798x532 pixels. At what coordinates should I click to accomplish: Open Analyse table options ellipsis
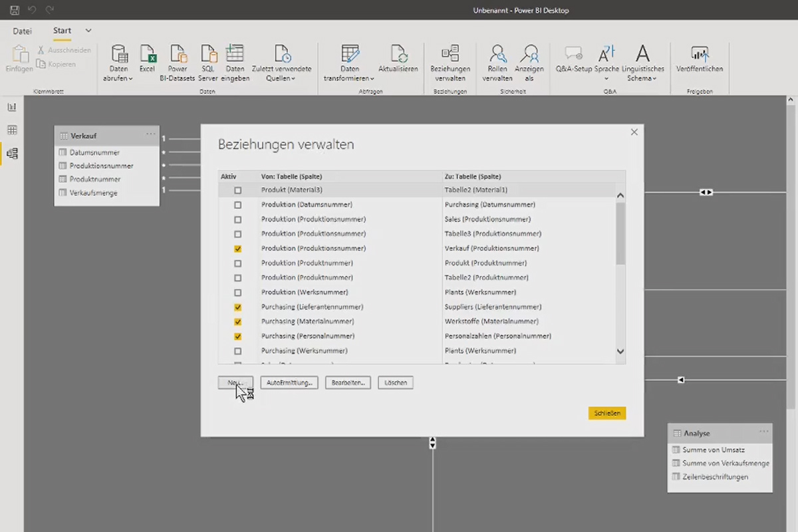763,432
